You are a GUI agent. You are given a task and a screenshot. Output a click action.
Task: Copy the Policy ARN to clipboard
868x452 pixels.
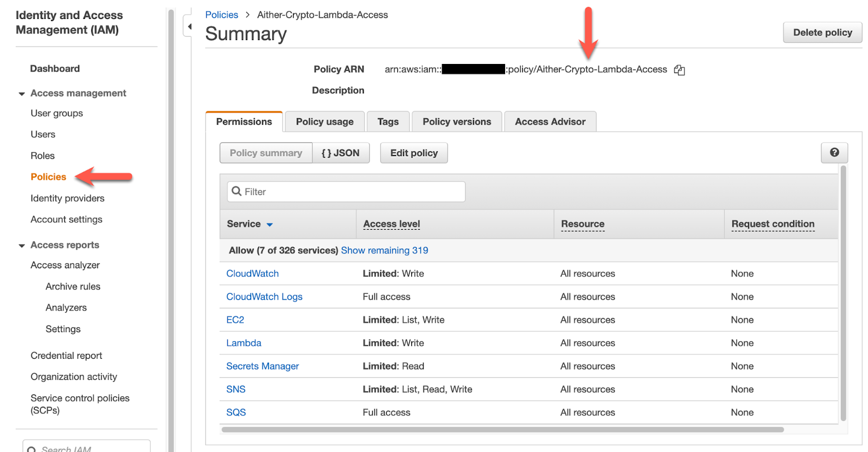tap(679, 70)
